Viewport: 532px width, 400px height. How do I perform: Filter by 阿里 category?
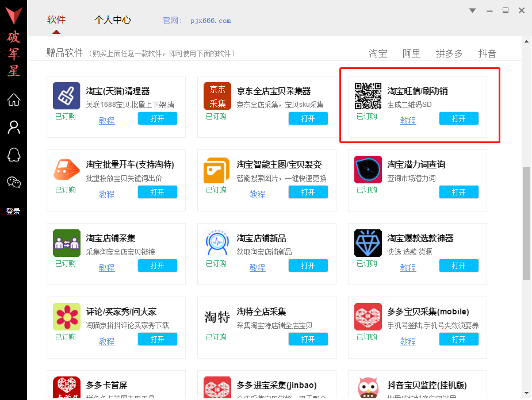[411, 53]
